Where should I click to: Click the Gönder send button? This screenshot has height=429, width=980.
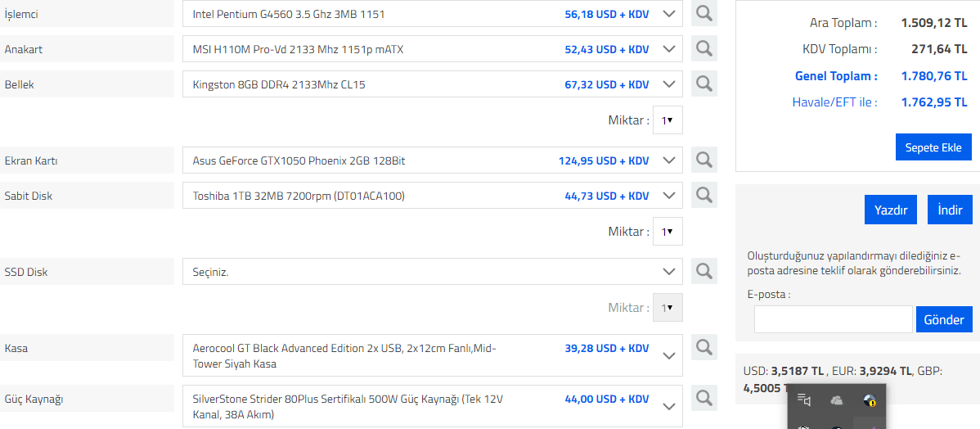click(944, 319)
